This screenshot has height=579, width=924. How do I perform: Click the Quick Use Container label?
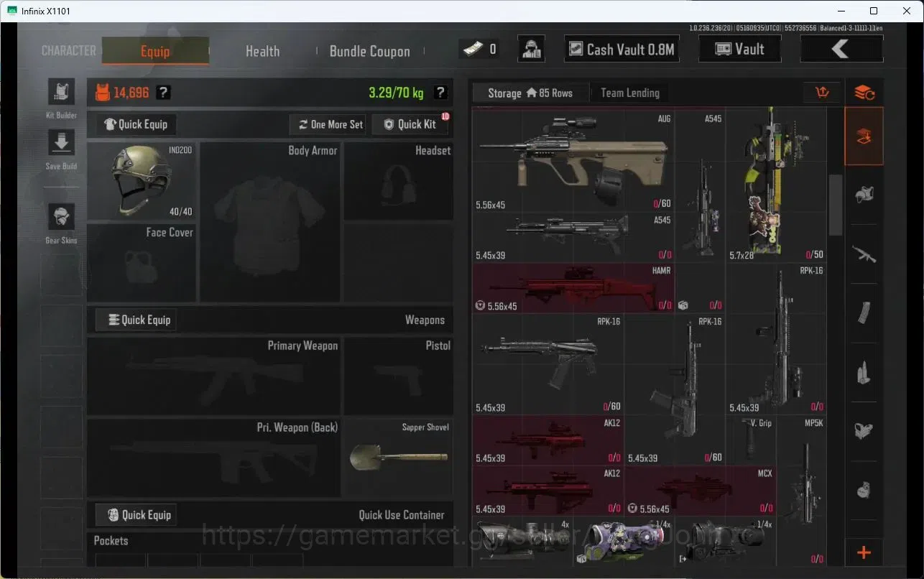[402, 514]
